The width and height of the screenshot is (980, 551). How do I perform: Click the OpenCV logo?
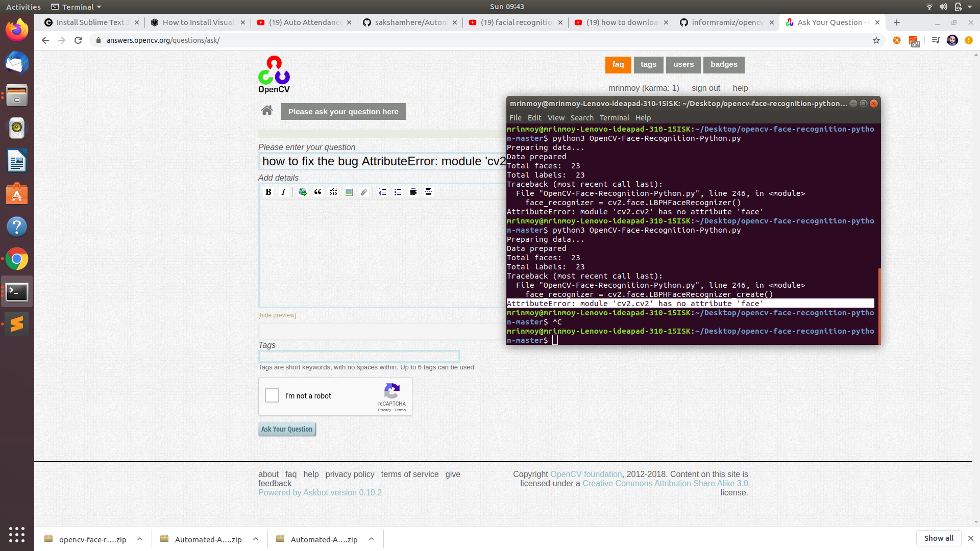[274, 74]
